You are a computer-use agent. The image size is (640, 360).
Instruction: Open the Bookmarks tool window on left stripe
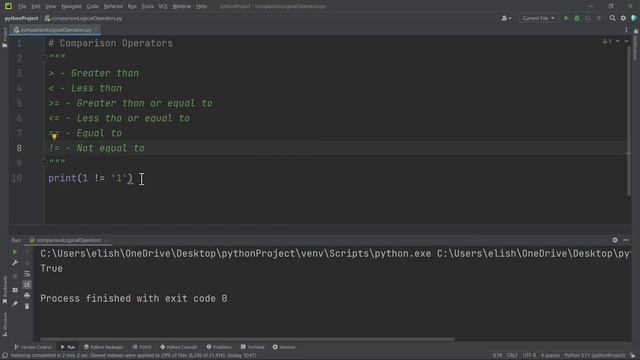4,290
